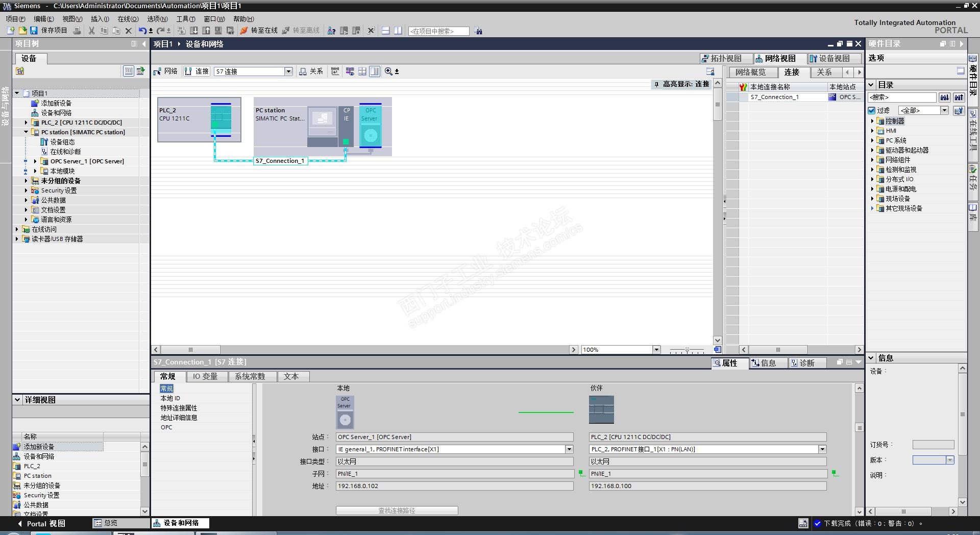Expand the 在线访问 tree node
Screen dimensions: 980x535
[17, 229]
